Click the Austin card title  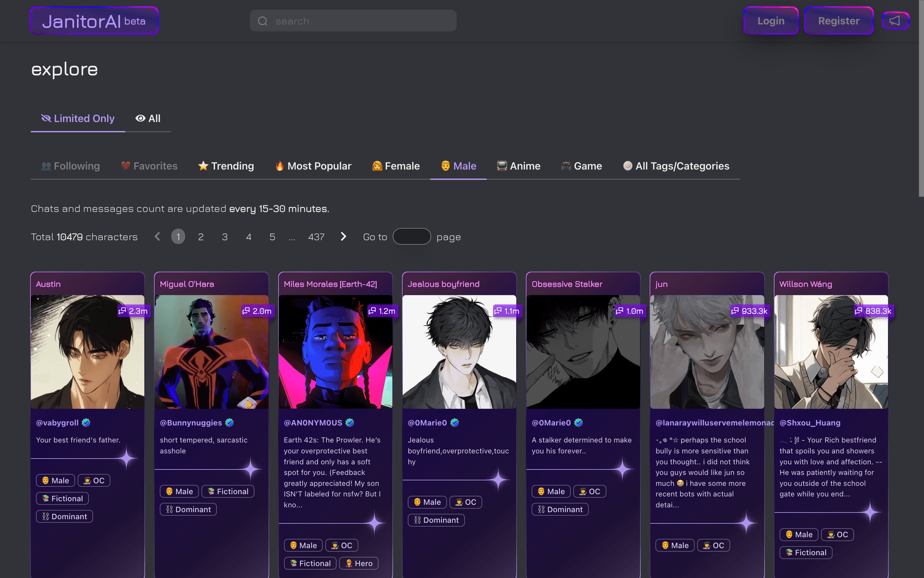pyautogui.click(x=48, y=284)
